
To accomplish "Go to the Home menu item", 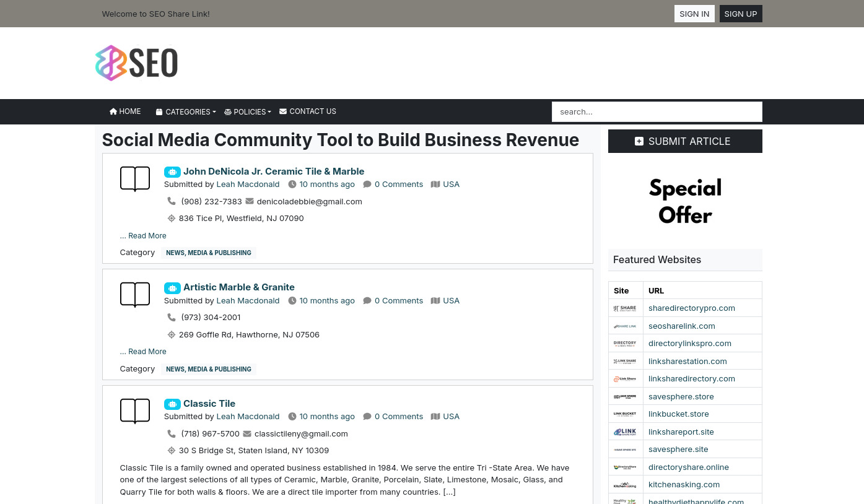I will coord(125,111).
